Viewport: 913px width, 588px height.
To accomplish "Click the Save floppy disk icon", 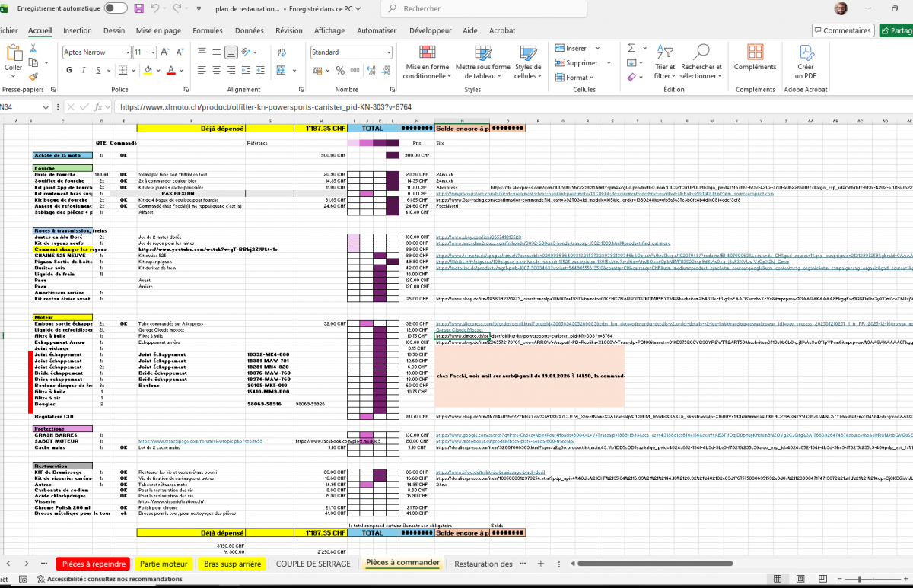I will (138, 8).
